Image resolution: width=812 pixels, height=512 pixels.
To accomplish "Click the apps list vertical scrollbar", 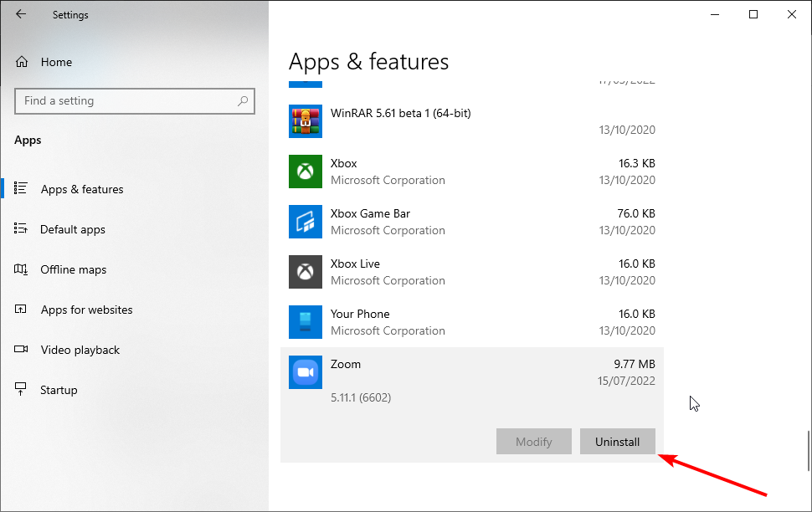I will click(x=809, y=451).
